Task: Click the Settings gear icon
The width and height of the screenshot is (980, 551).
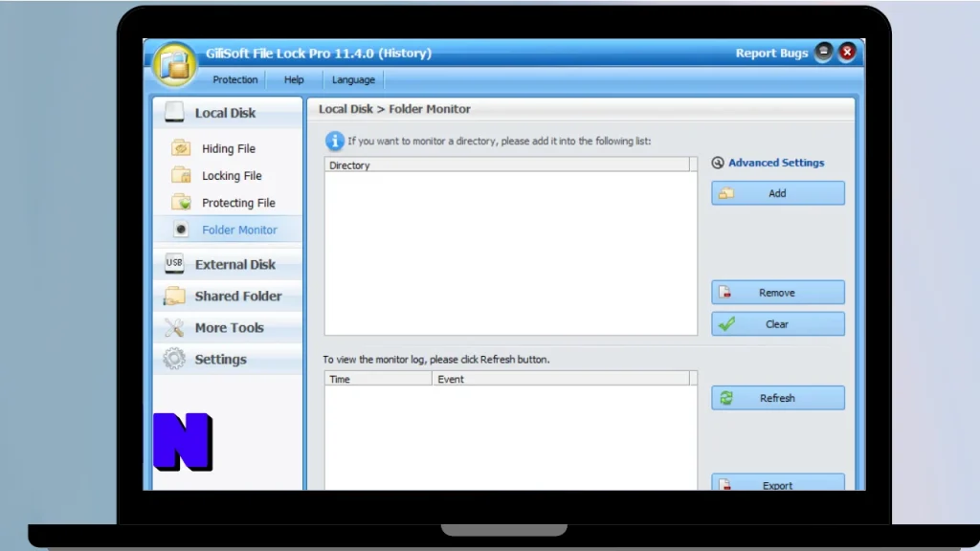Action: pyautogui.click(x=174, y=359)
